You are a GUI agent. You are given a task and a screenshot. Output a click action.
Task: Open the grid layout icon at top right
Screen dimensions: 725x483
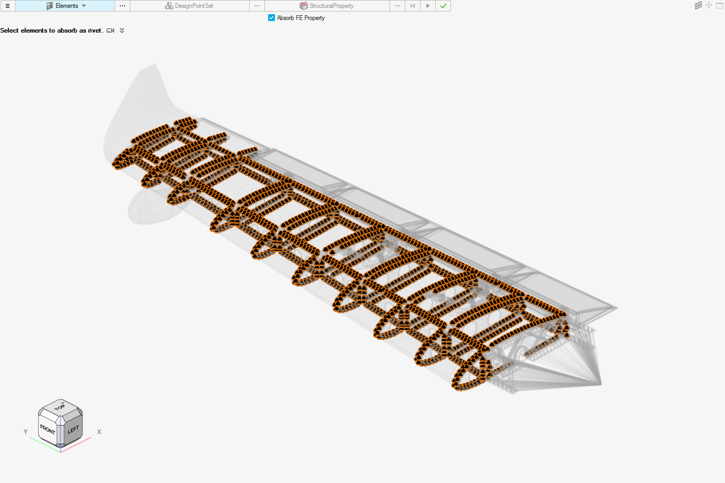(x=698, y=6)
